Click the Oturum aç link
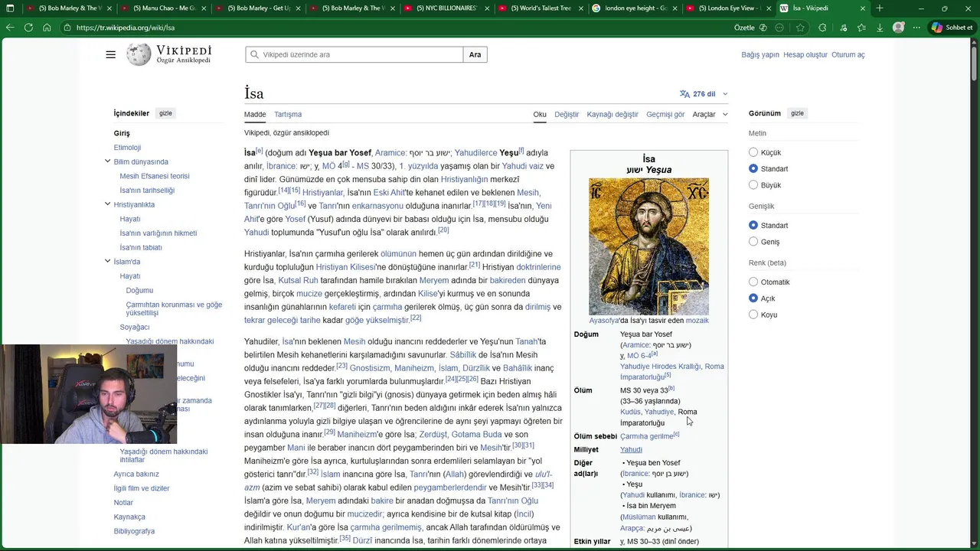Viewport: 980px width, 551px height. (x=848, y=55)
